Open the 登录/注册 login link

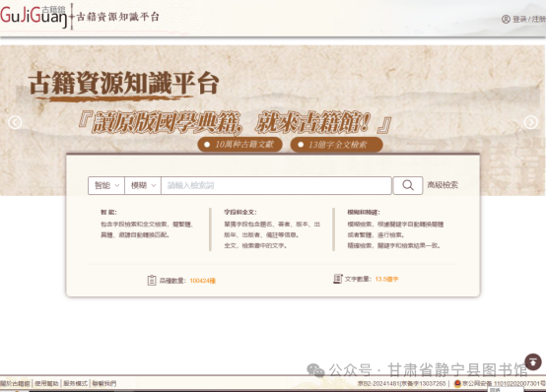[529, 19]
